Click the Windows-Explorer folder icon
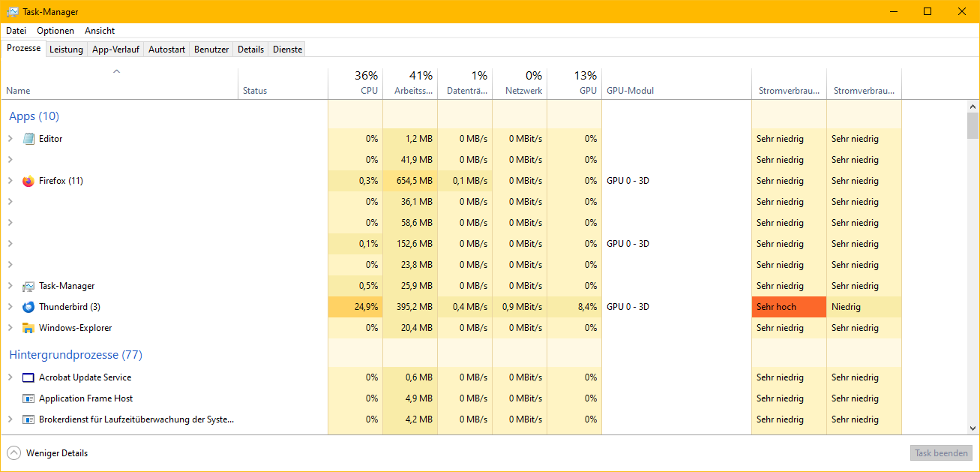Viewport: 980px width, 472px height. (x=28, y=328)
